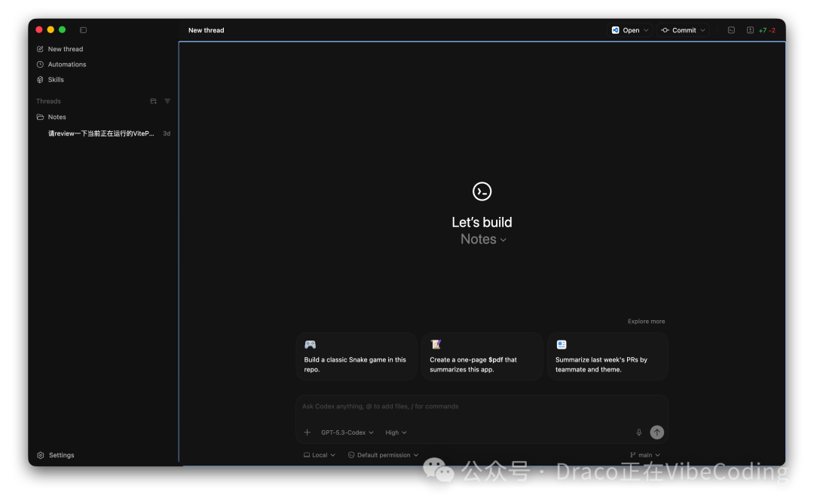This screenshot has height=504, width=814.
Task: Click the notepad pencil icon
Action: (436, 344)
